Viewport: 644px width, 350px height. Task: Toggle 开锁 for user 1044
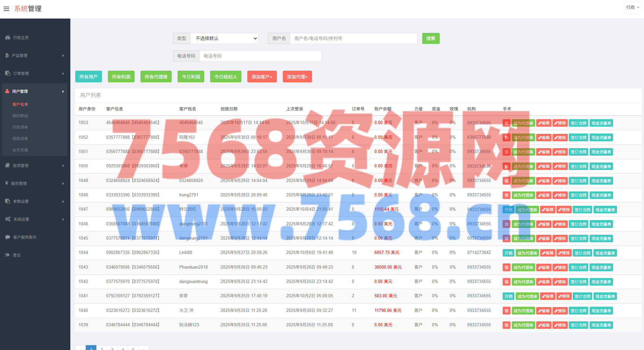click(508, 253)
